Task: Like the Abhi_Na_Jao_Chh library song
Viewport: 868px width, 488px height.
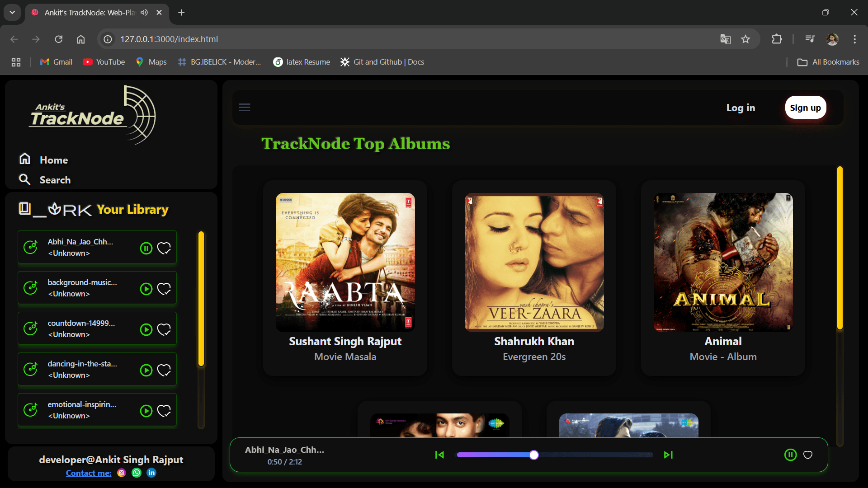Action: (164, 248)
